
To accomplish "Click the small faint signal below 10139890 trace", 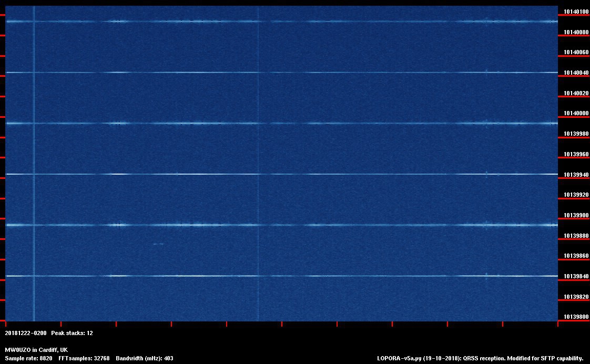I will (158, 244).
